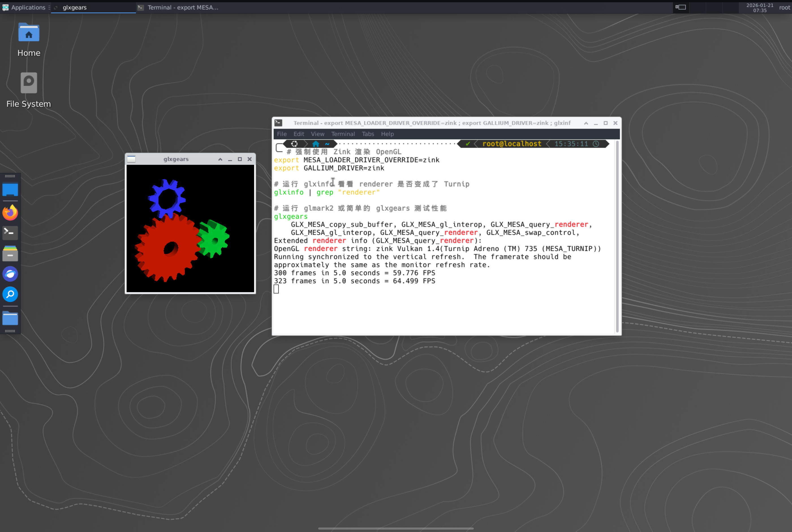Click the web browser globe icon
The image size is (792, 532).
click(10, 274)
